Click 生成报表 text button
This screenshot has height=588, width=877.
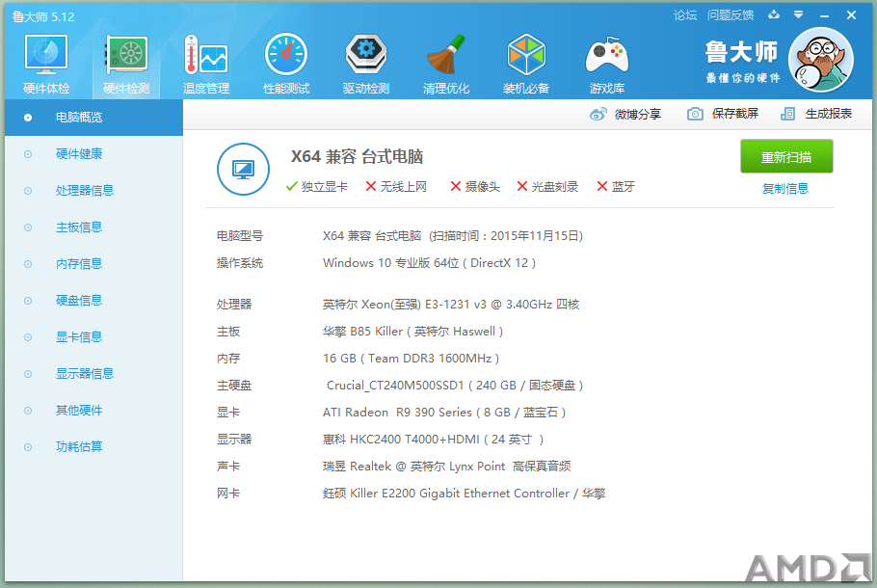(x=829, y=114)
